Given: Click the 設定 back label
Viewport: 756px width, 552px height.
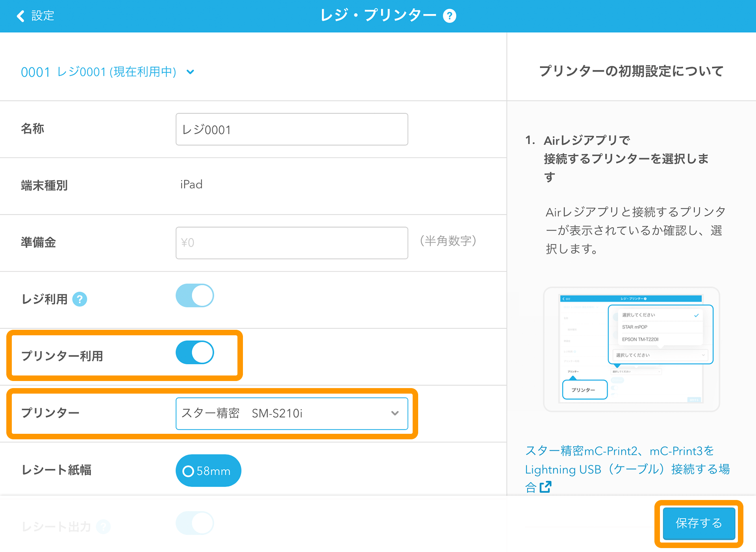Looking at the screenshot, I should (x=43, y=16).
